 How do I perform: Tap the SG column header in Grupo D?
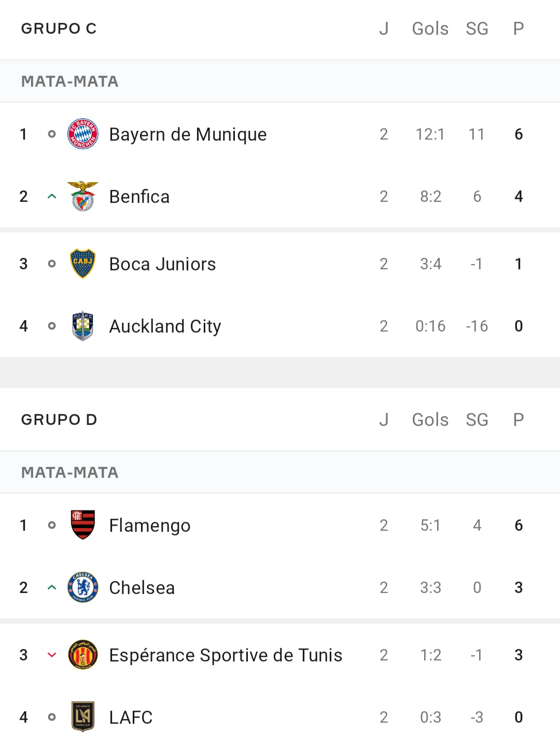click(477, 420)
